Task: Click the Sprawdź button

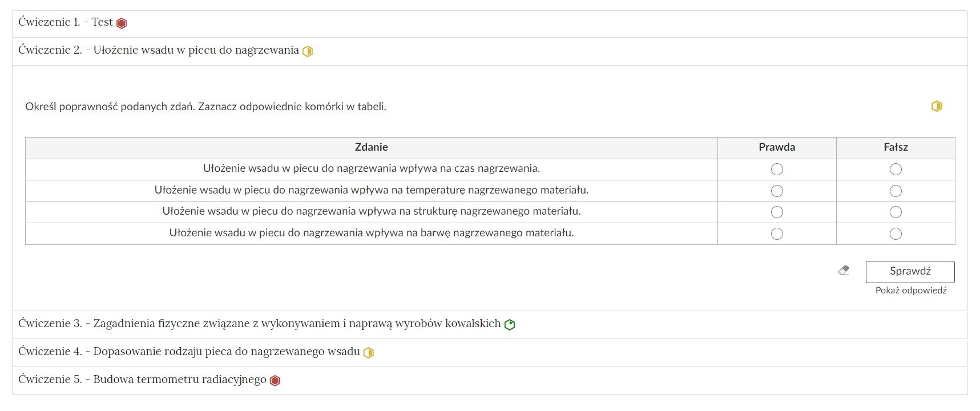Action: (x=910, y=271)
